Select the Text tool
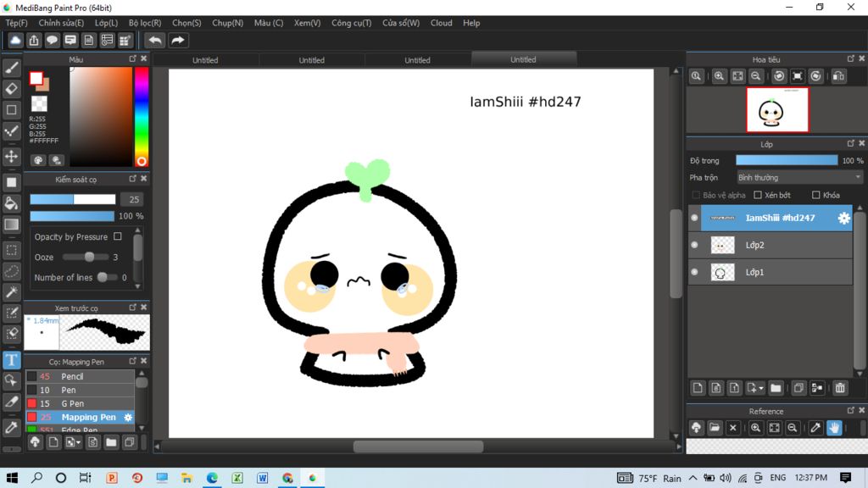Image resolution: width=868 pixels, height=488 pixels. coord(12,360)
